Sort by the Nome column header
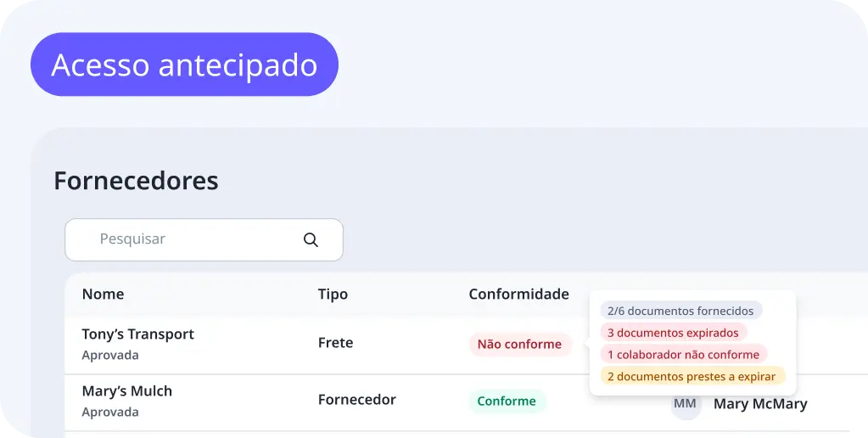Viewport: 868px width, 438px height. [103, 295]
